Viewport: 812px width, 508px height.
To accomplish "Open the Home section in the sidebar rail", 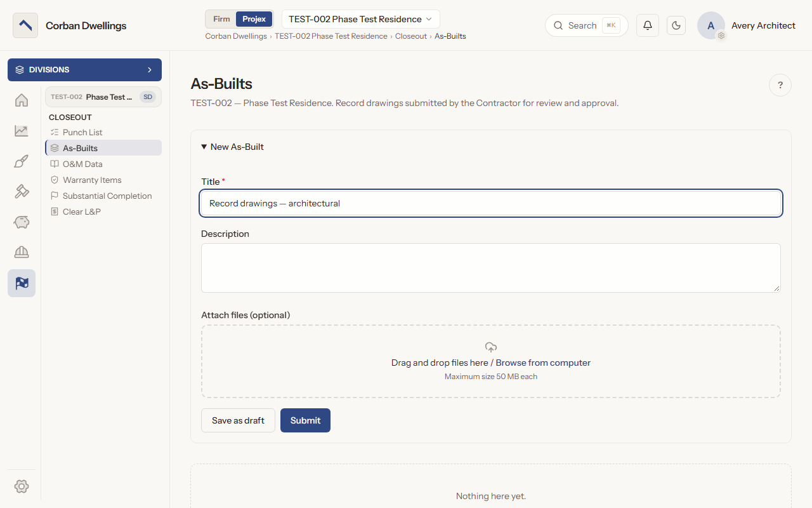I will click(x=22, y=100).
